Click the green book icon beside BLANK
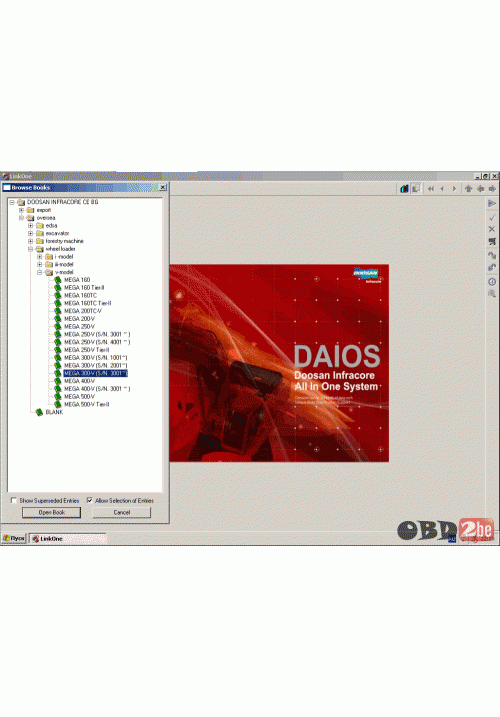 39,412
